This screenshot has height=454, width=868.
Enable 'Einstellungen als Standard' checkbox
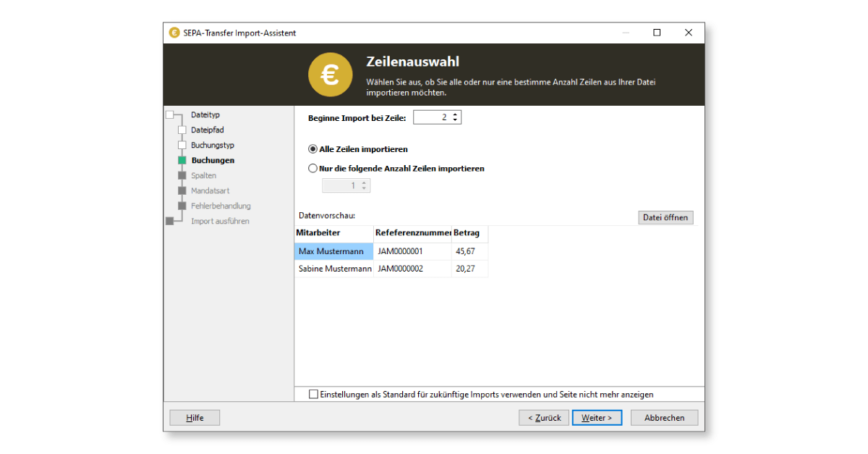(x=313, y=395)
